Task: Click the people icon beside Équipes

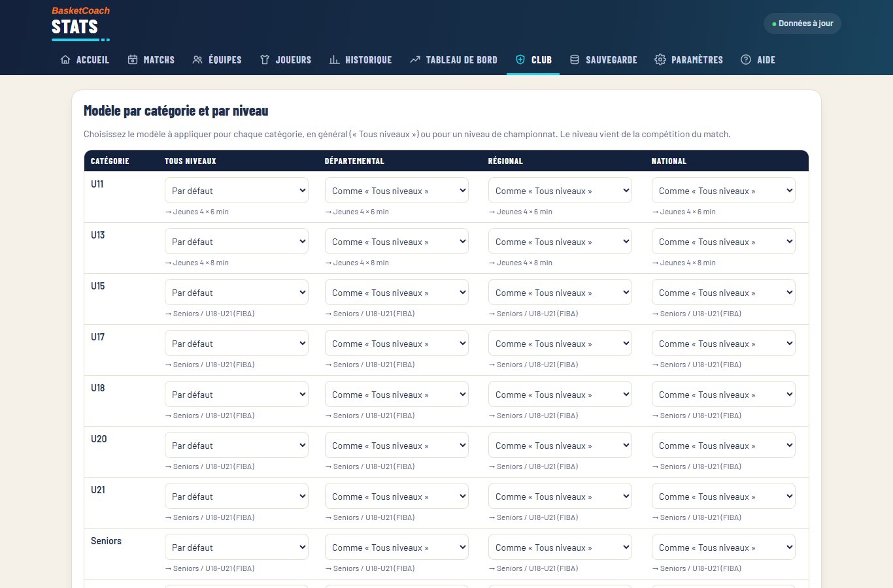Action: pos(197,59)
